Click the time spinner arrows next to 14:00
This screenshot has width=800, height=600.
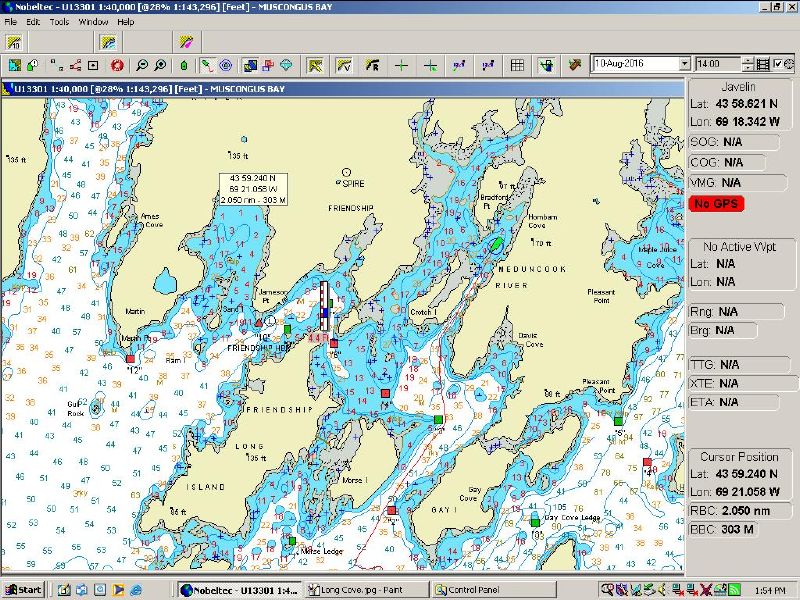[x=749, y=64]
